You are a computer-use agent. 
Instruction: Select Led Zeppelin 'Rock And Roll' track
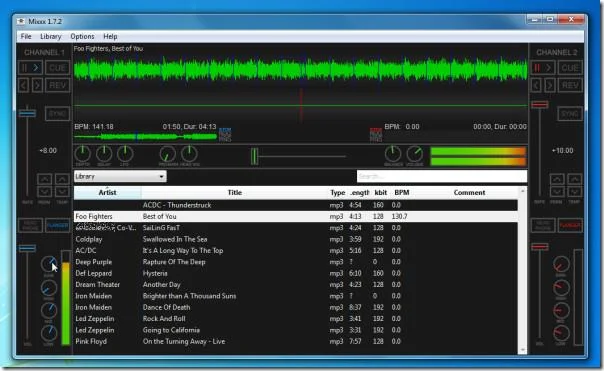tap(295, 319)
